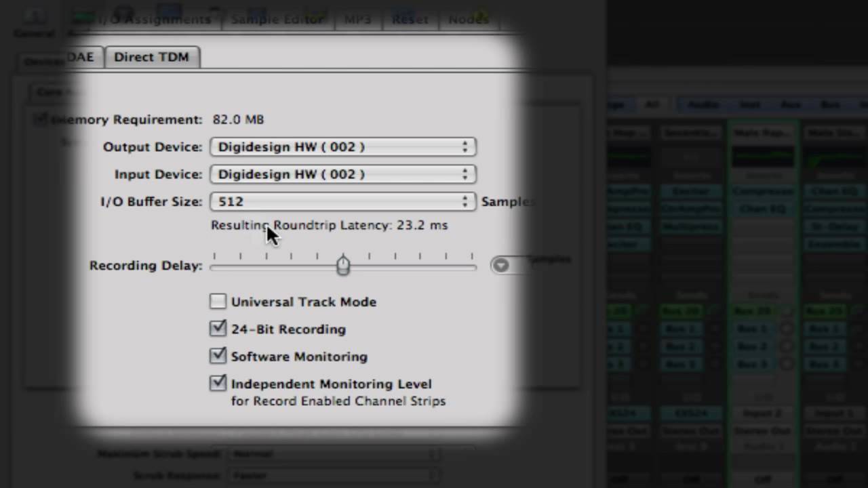Enable the Universal Track Mode checkbox
The height and width of the screenshot is (488, 868).
218,302
